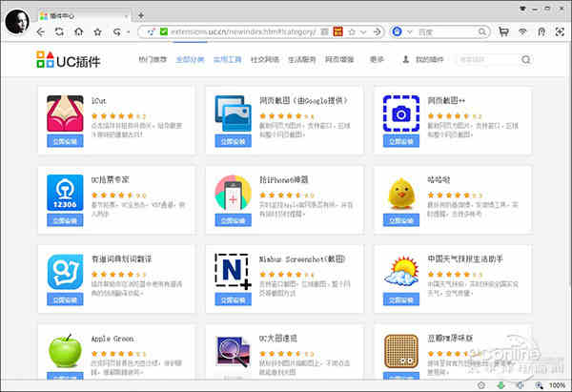Click the magnifier photo viewer plugin icon
The height and width of the screenshot is (392, 572).
pyautogui.click(x=234, y=351)
